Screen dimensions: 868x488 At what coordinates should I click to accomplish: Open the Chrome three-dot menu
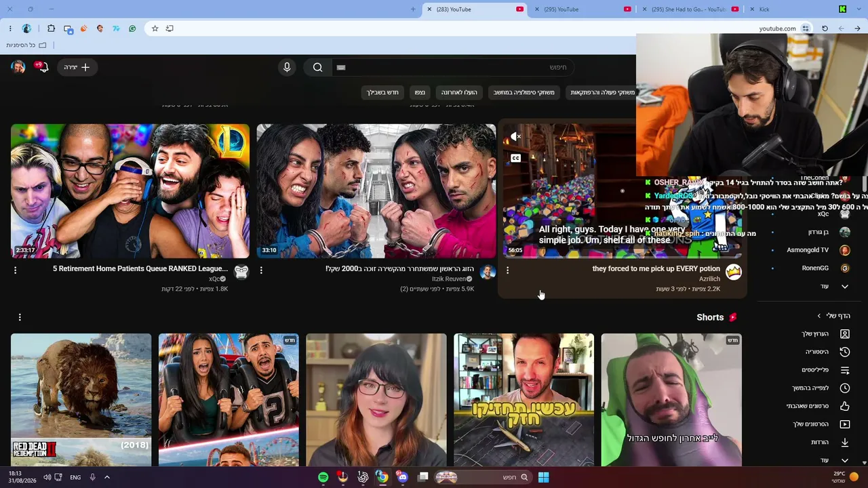point(10,28)
